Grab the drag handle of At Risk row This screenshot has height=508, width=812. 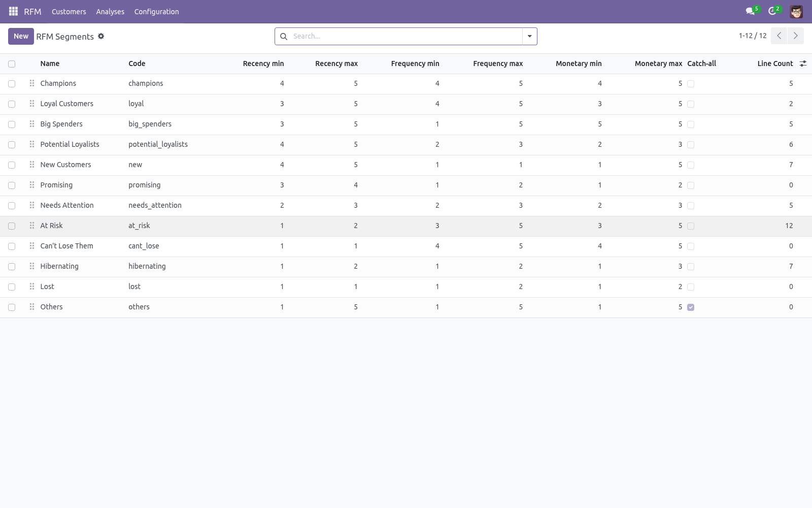click(x=32, y=226)
